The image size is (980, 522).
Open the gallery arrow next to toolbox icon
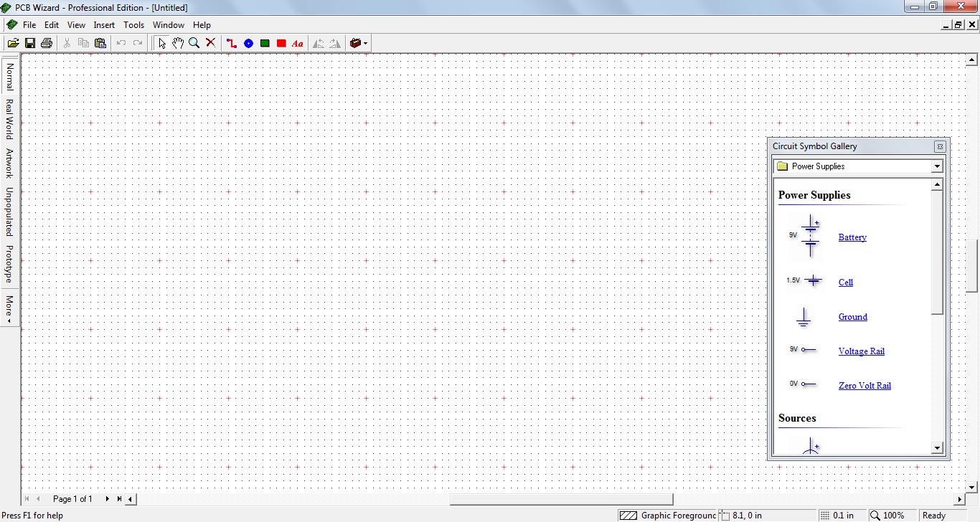[365, 43]
